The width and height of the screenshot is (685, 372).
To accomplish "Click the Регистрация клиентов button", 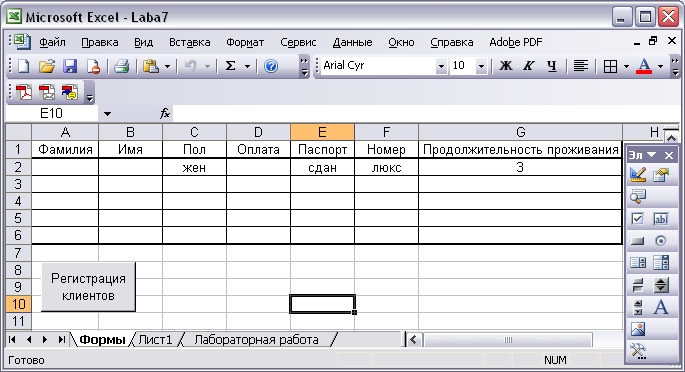I will click(x=88, y=287).
